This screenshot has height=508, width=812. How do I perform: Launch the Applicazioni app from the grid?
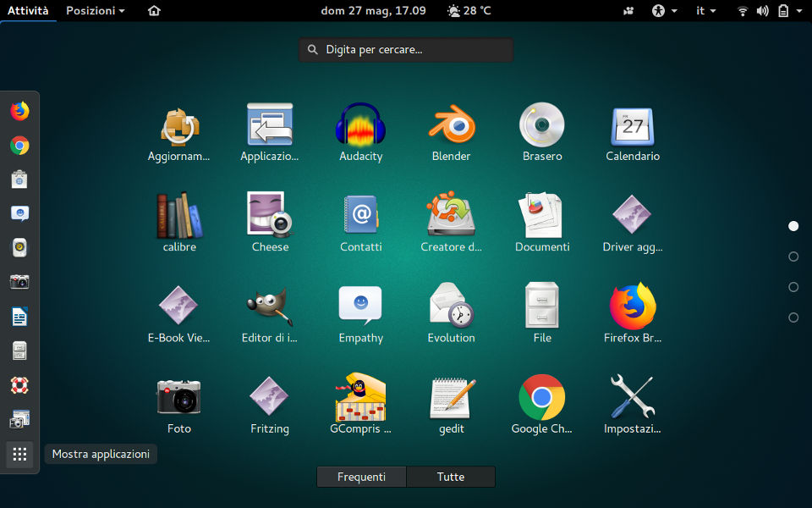tap(270, 134)
